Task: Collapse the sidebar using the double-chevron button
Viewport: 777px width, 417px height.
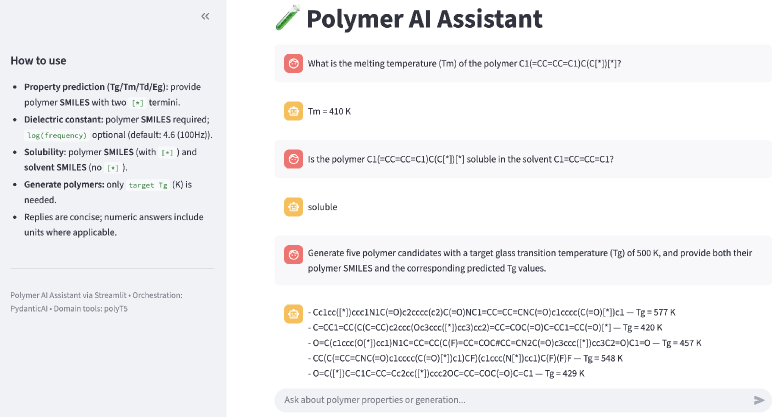Action: tap(205, 16)
